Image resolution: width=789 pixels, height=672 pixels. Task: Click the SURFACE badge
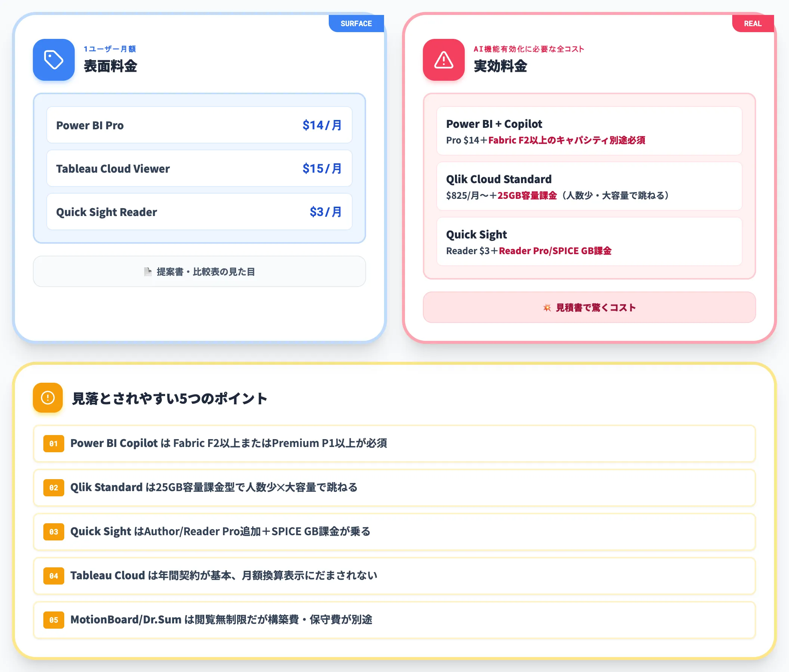pos(356,24)
